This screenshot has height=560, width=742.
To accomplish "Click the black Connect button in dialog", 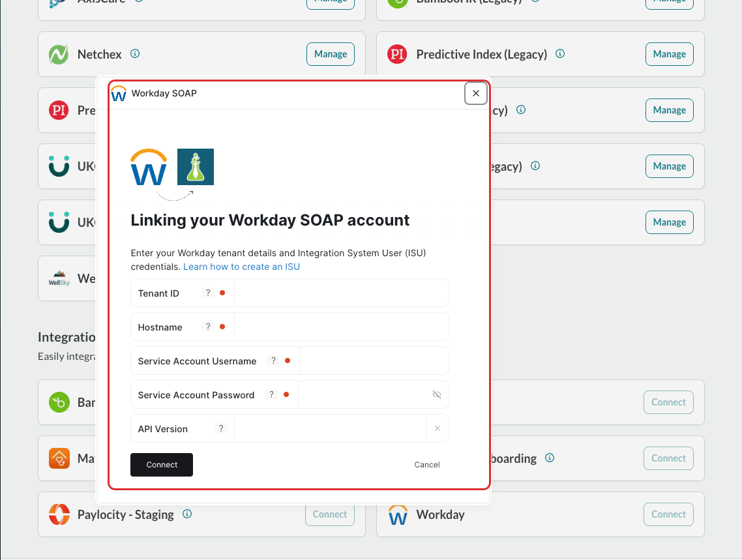I will 162,464.
